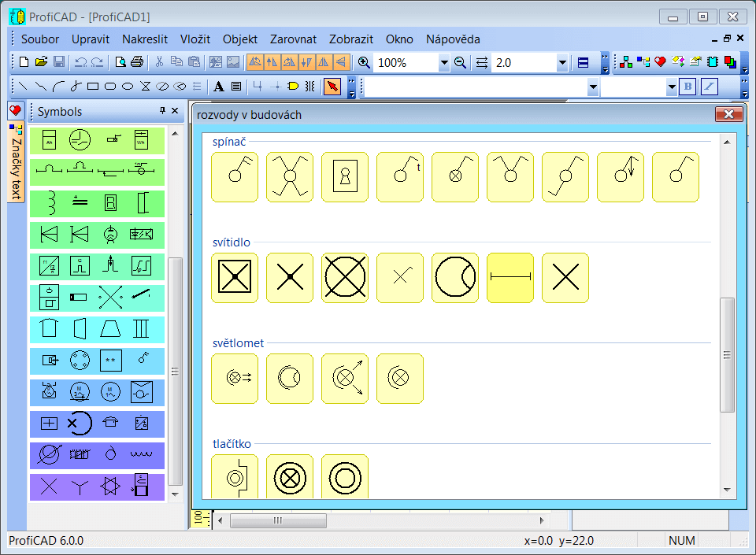Open the font size dropdown

[x=672, y=87]
